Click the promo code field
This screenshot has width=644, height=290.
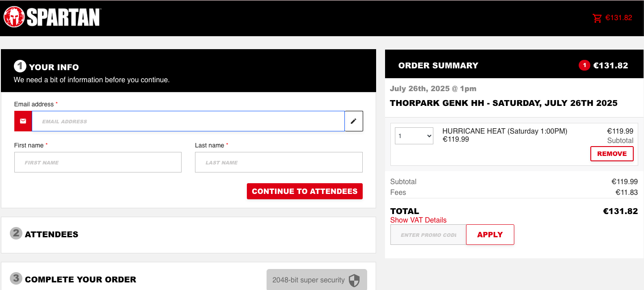pos(428,235)
